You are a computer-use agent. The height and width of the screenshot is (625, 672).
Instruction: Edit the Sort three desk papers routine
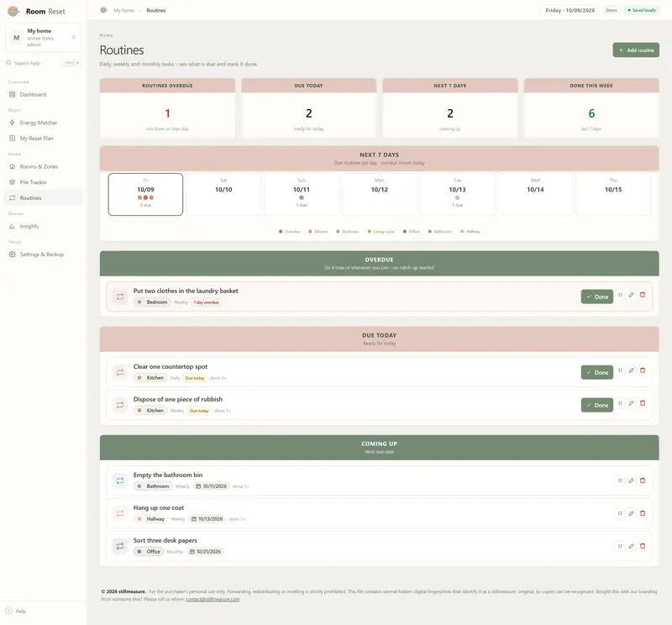click(x=631, y=546)
